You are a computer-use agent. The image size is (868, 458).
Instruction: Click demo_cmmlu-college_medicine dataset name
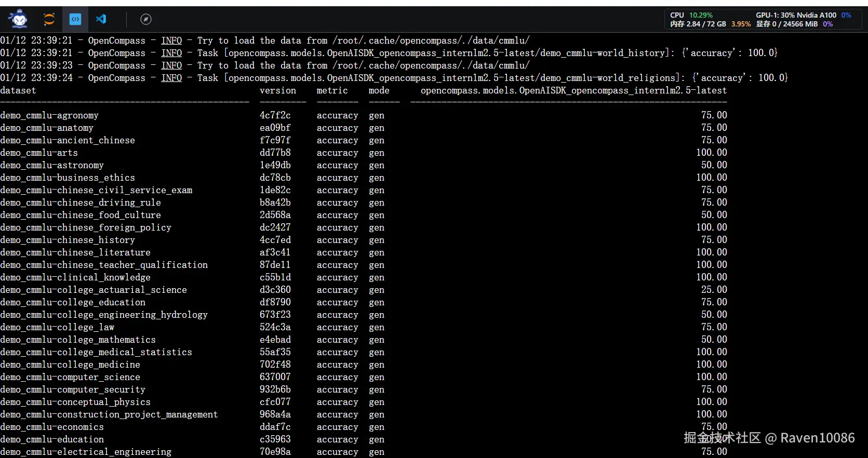coord(70,365)
